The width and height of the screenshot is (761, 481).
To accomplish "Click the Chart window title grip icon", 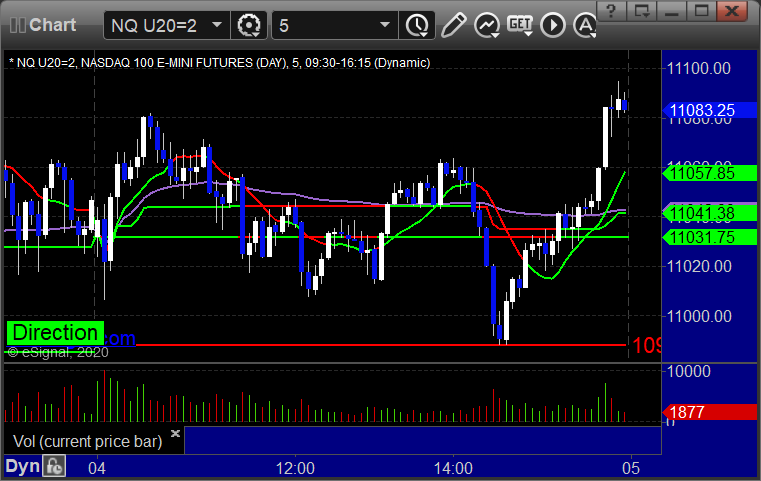I will click(x=18, y=25).
